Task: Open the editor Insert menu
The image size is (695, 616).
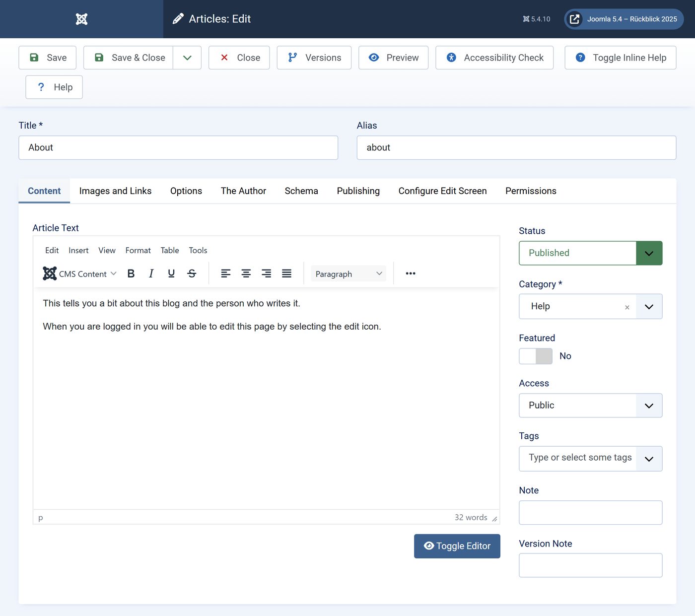Action: (78, 250)
